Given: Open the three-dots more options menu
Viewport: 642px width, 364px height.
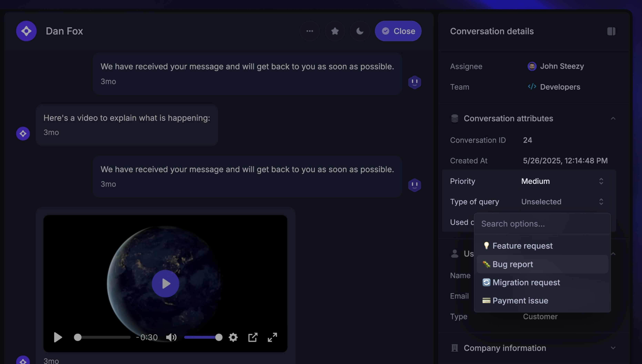Looking at the screenshot, I should click(309, 31).
